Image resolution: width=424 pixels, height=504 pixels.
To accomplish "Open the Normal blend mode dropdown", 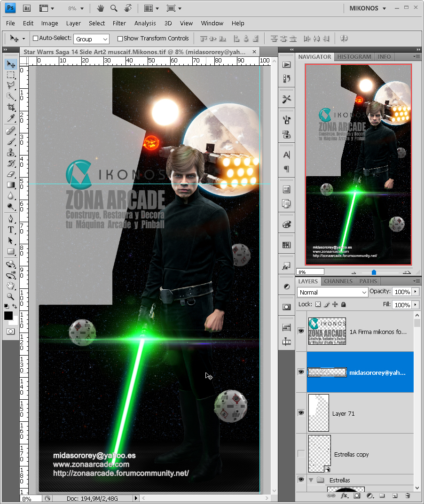I will click(332, 292).
